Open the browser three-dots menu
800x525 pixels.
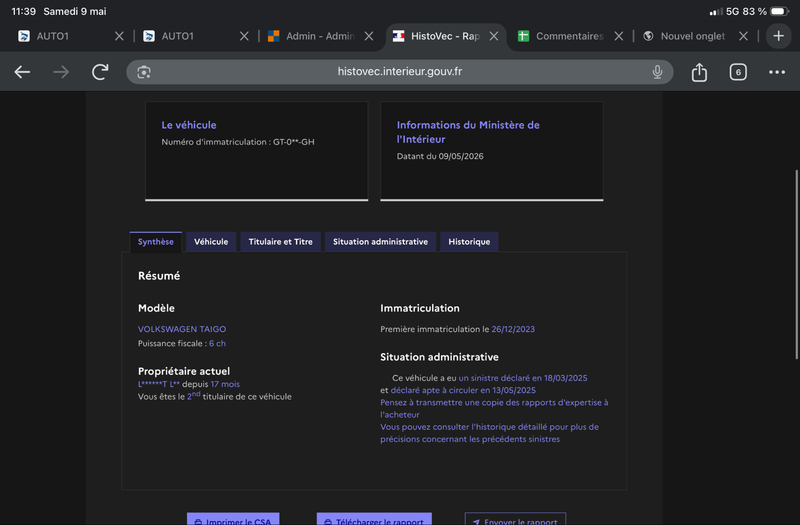(777, 72)
